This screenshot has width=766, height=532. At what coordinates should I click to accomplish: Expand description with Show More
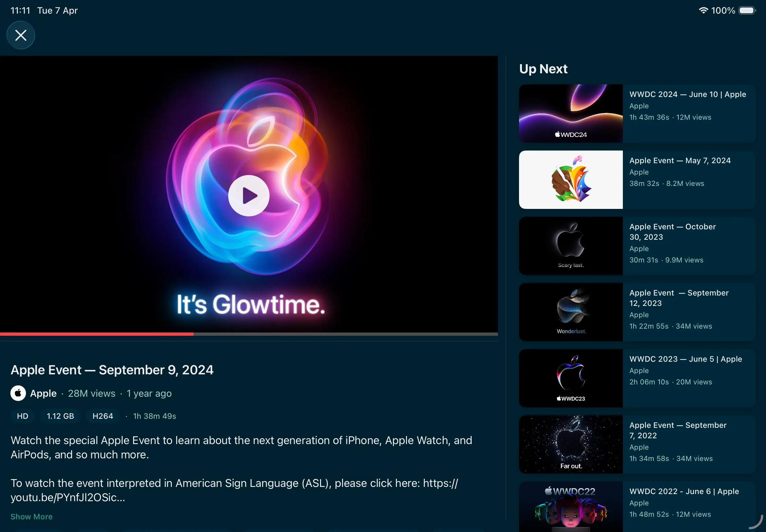(31, 516)
